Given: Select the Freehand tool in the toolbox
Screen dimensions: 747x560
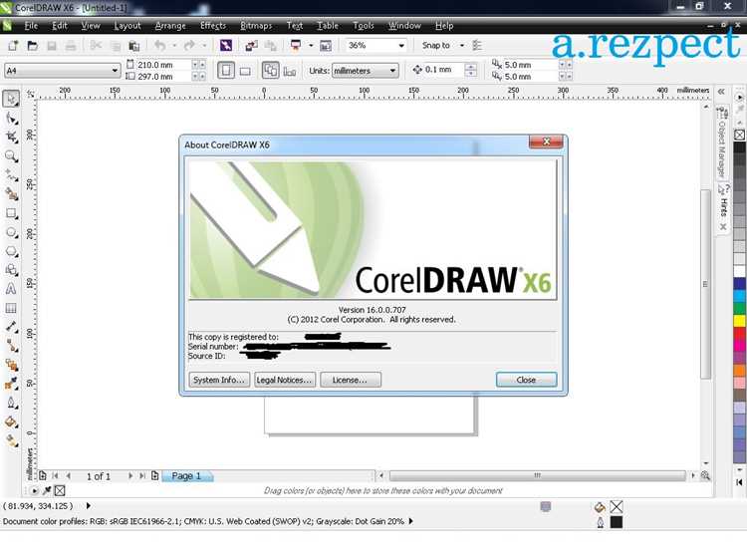Looking at the screenshot, I should [11, 175].
